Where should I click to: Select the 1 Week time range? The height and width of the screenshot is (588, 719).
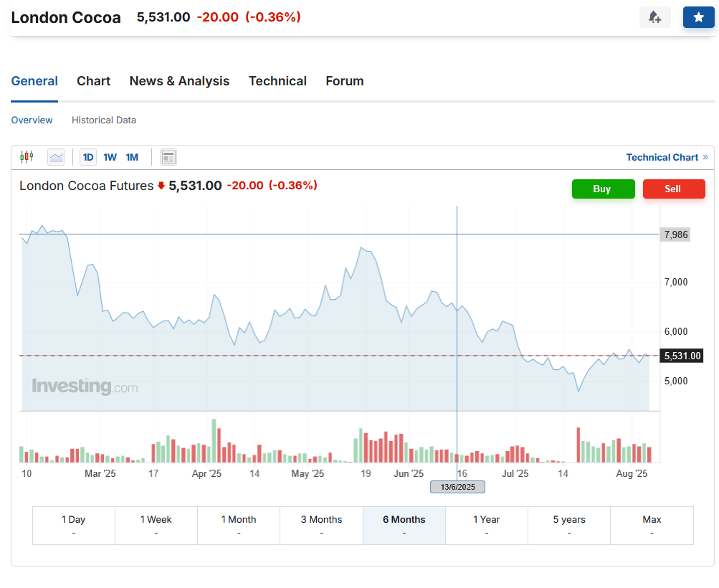(156, 526)
